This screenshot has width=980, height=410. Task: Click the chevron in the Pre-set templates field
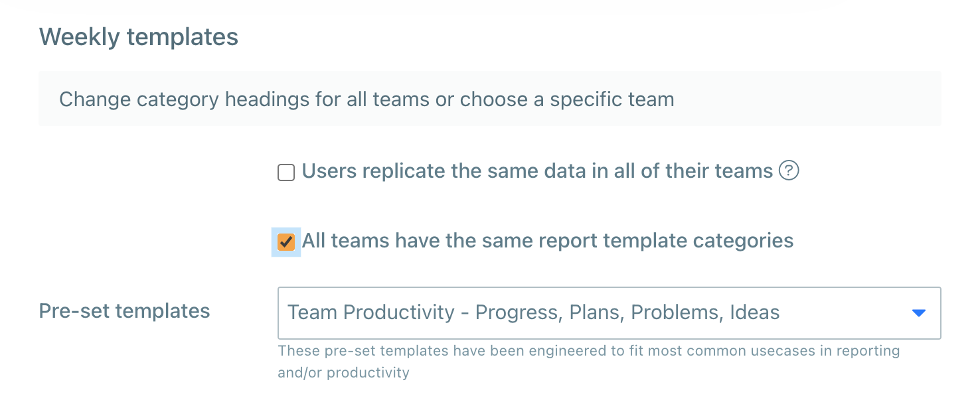click(918, 312)
